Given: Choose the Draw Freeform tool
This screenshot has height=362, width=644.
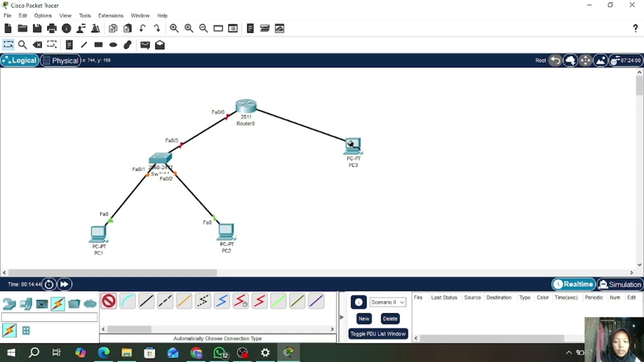Looking at the screenshot, I should [x=127, y=45].
